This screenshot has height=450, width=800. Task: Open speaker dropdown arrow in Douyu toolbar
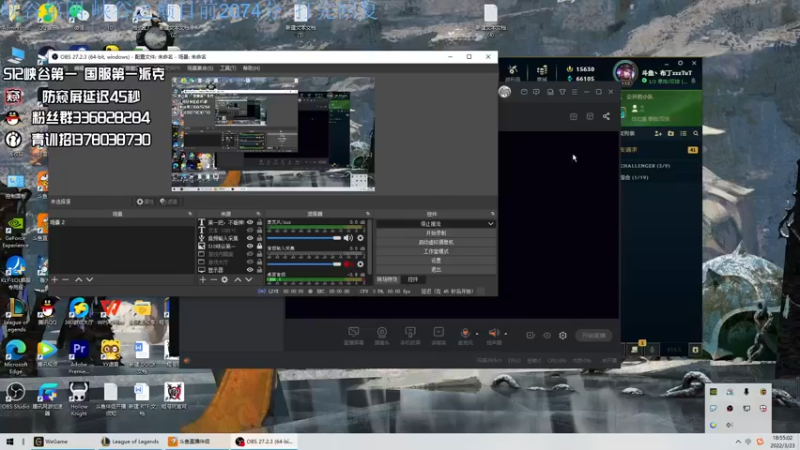[506, 334]
